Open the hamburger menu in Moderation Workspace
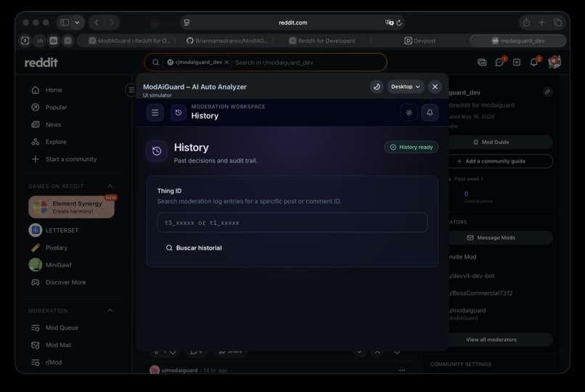This screenshot has height=392, width=585. 155,113
